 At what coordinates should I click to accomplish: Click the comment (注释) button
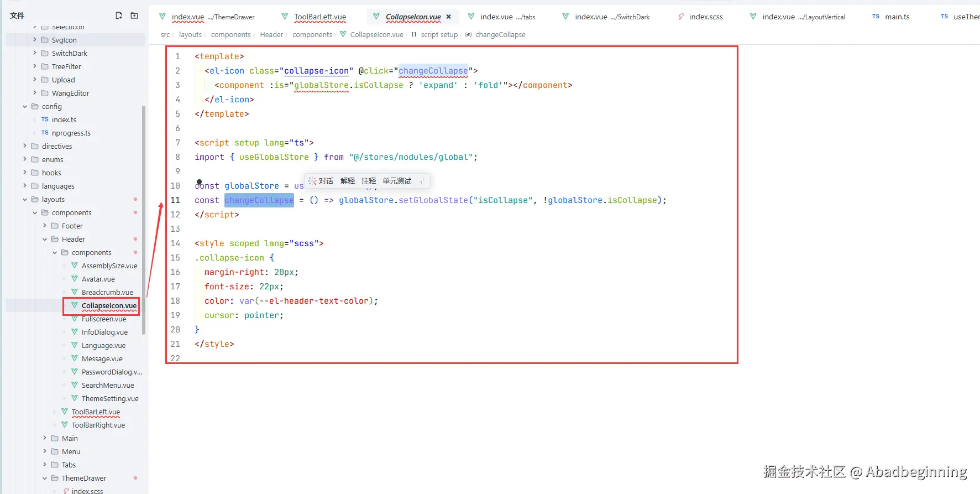369,181
